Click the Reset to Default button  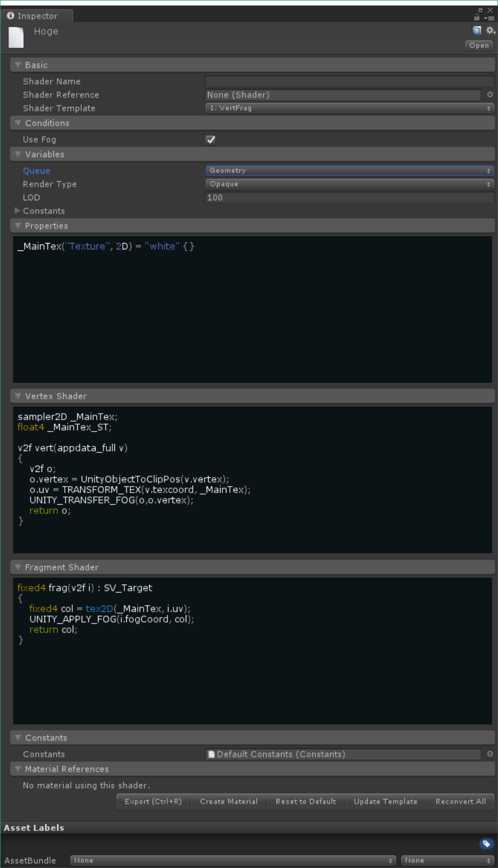click(x=306, y=802)
